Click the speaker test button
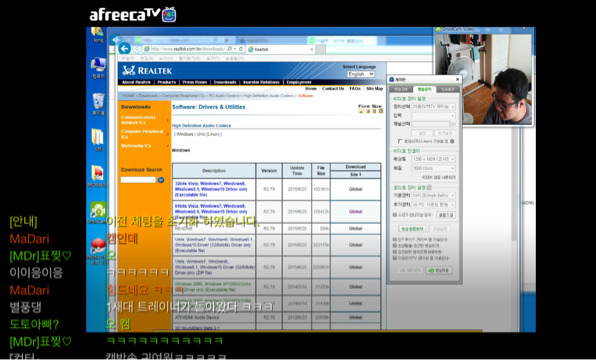Image resolution: width=596 pixels, height=360 pixels. pyautogui.click(x=445, y=215)
